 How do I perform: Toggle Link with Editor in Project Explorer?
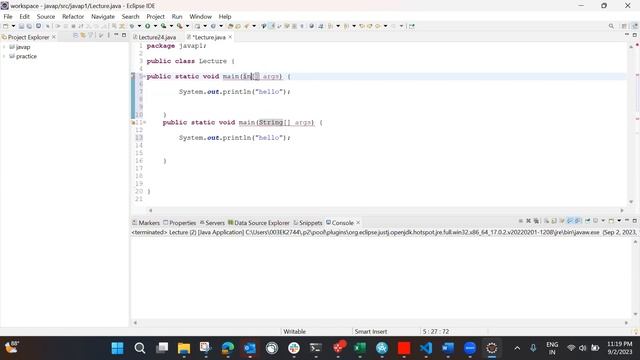coord(83,36)
